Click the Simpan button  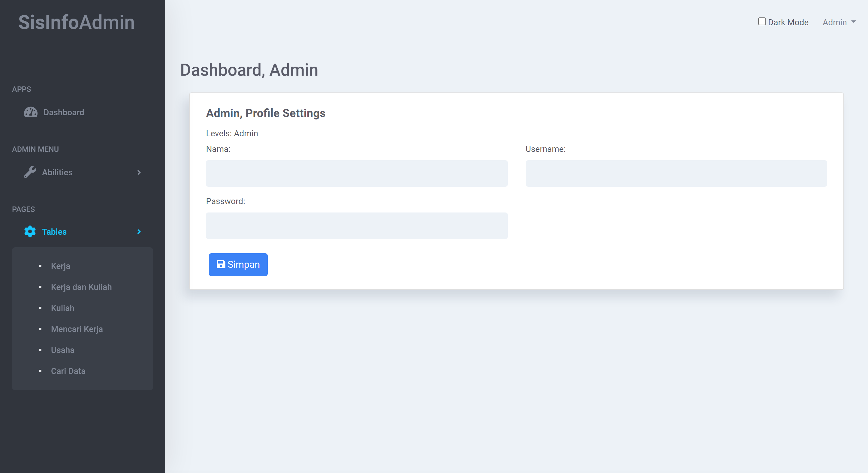(238, 264)
